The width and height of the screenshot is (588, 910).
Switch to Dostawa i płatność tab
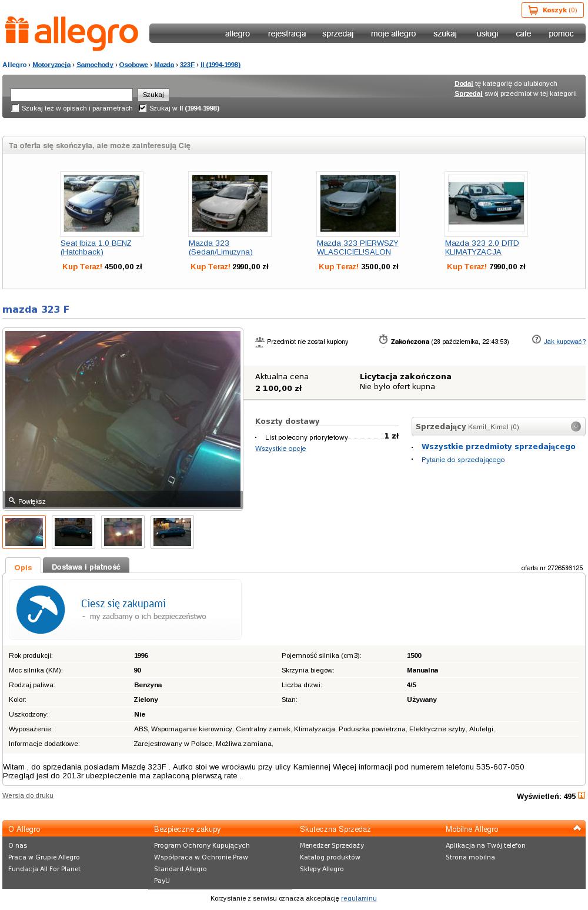tap(86, 567)
